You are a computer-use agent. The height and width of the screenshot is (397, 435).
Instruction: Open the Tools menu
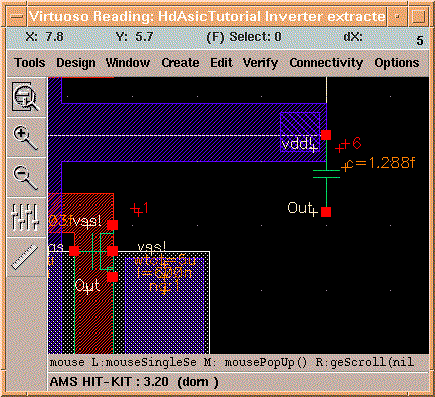(30, 63)
